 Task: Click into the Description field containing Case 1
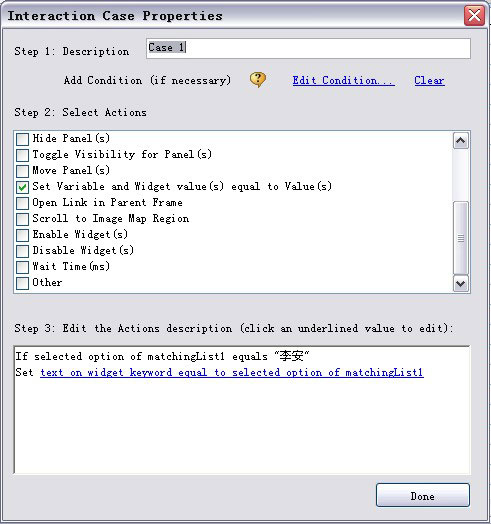point(308,48)
